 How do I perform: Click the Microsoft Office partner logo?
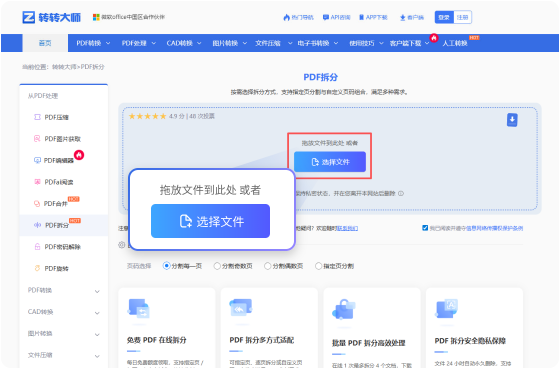pos(96,17)
